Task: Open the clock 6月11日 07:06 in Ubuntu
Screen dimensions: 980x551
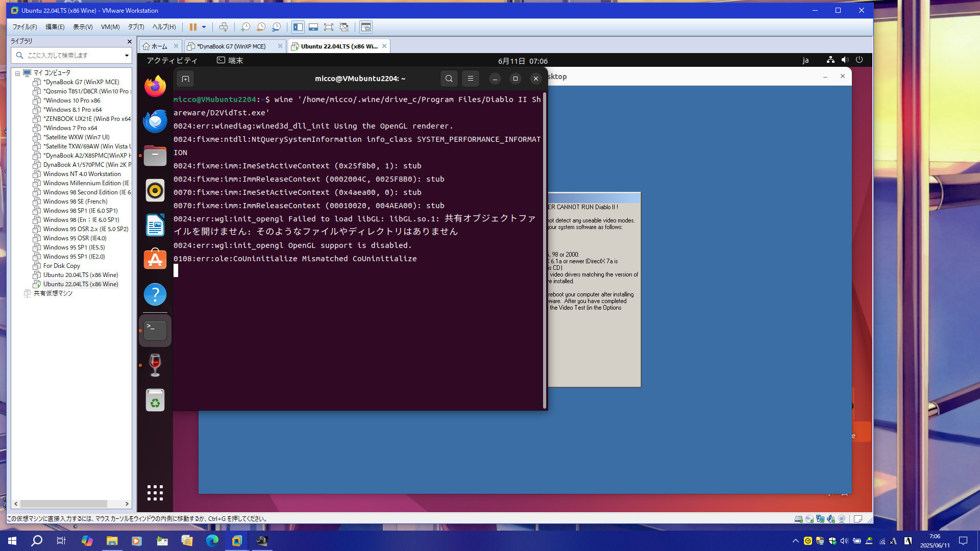Action: tap(523, 61)
